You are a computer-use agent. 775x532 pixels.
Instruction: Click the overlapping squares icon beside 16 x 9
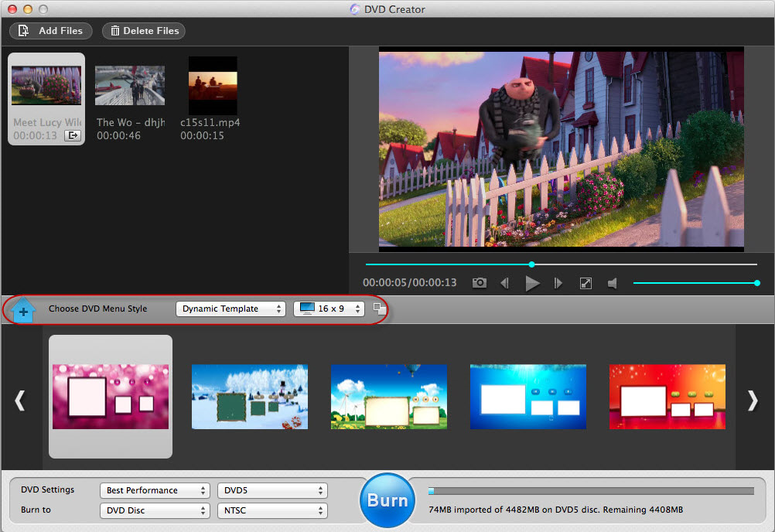(379, 309)
